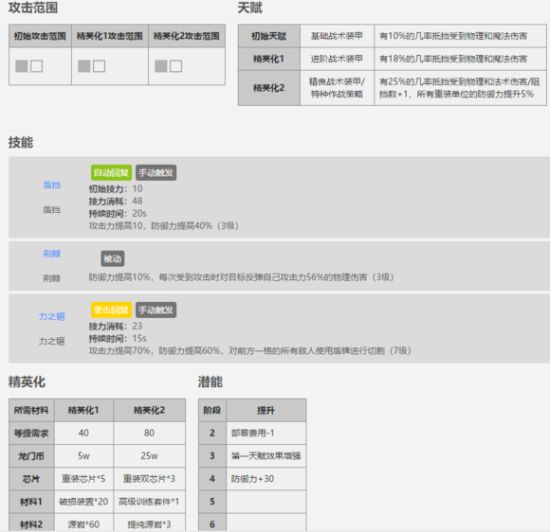Click the 基础战术装甲 talent cell
The width and height of the screenshot is (550, 532).
337,36
